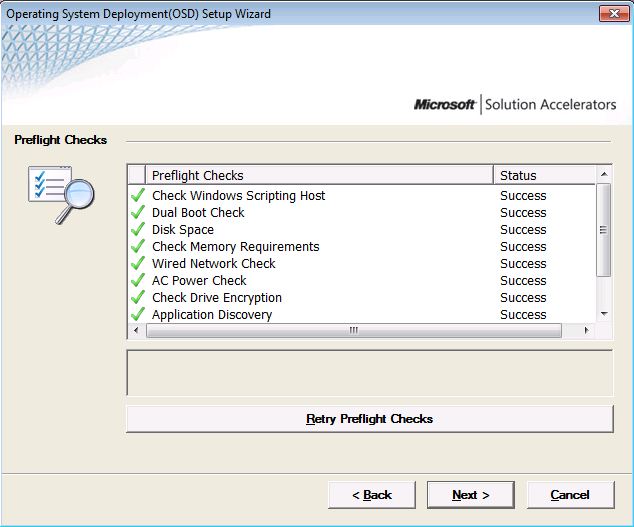Click the green checkmark beside Disk Space
This screenshot has width=634, height=527.
138,229
